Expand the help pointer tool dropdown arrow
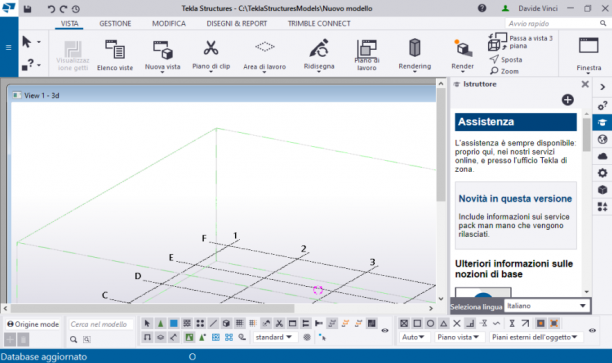 (x=39, y=64)
